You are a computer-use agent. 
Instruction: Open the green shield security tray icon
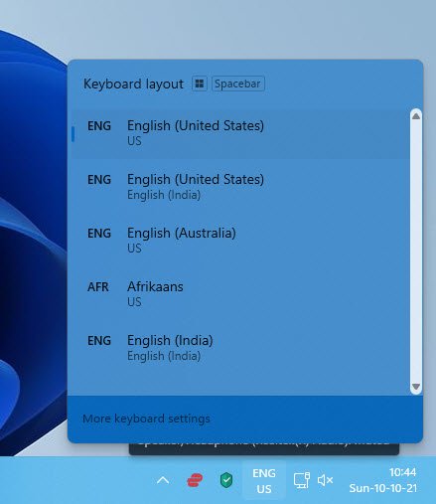point(226,480)
